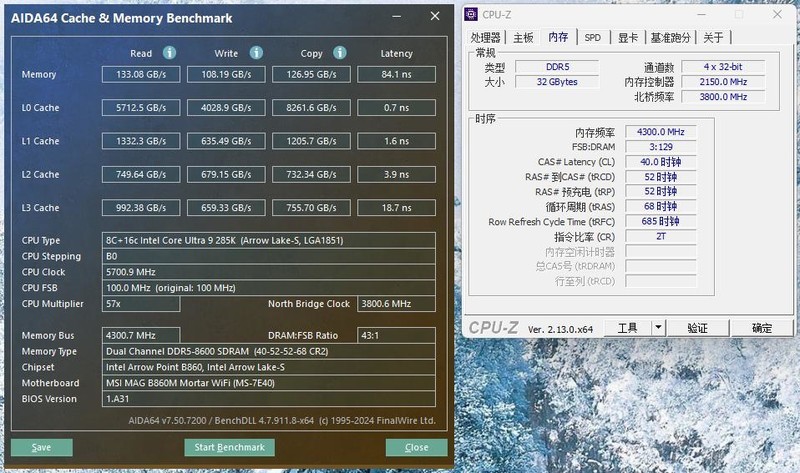
Task: Click the 32 GBytes size field in CPU-Z
Action: coord(557,82)
